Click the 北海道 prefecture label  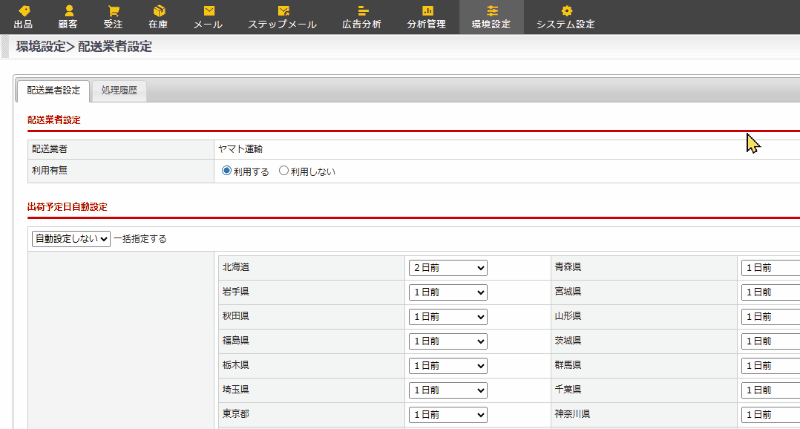236,267
